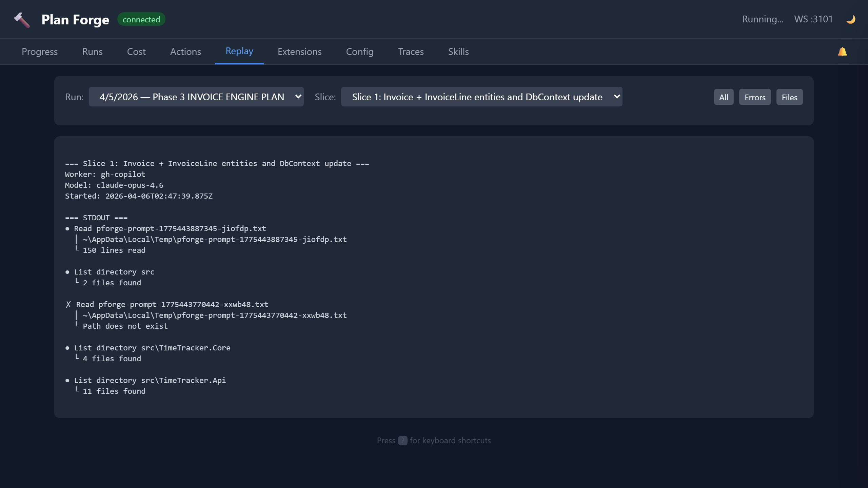Expand the Slice selection dropdown

pos(481,97)
